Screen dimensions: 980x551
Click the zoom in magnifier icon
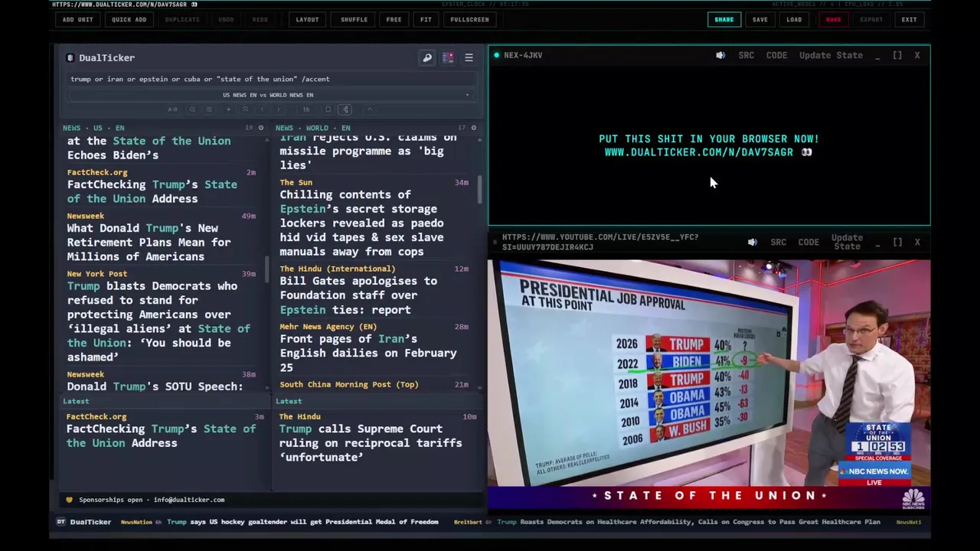click(x=209, y=109)
